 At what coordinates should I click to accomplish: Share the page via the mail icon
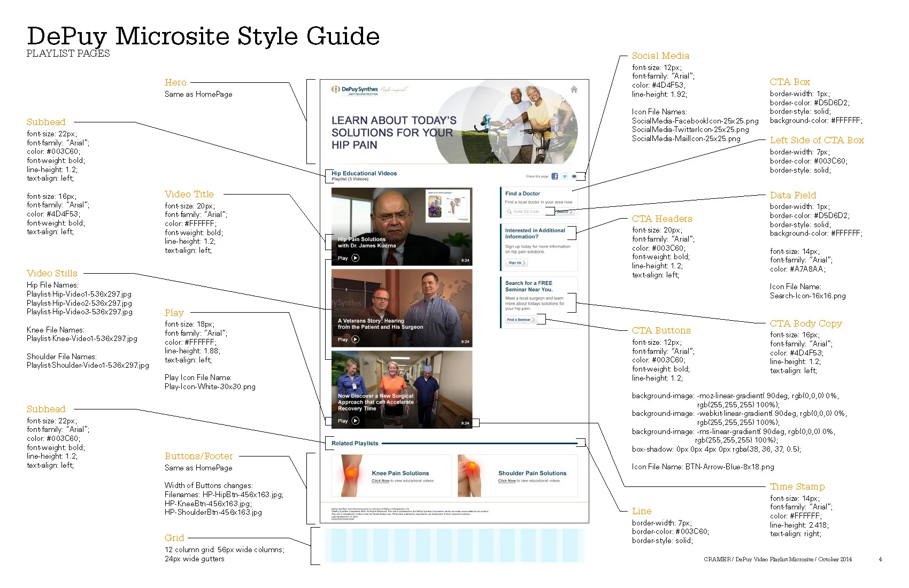[574, 176]
